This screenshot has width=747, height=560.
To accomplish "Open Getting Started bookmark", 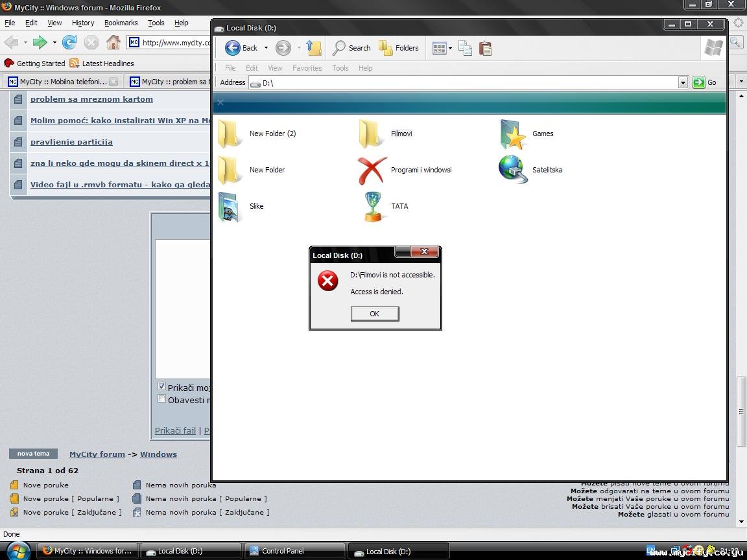I will click(35, 64).
